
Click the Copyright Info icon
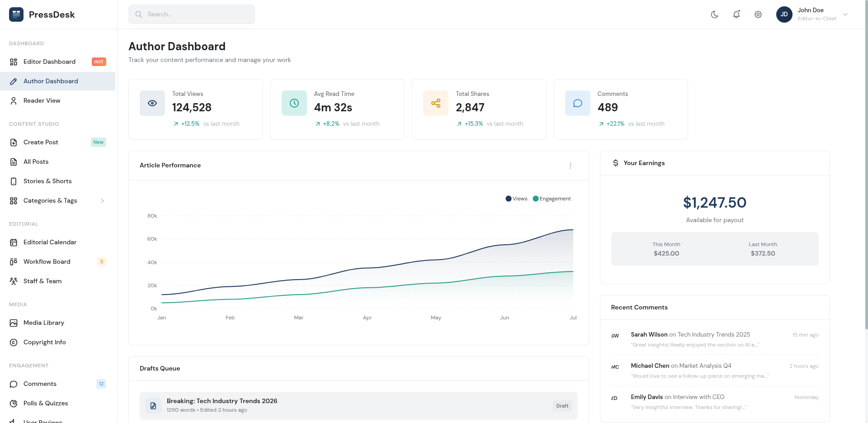[14, 342]
